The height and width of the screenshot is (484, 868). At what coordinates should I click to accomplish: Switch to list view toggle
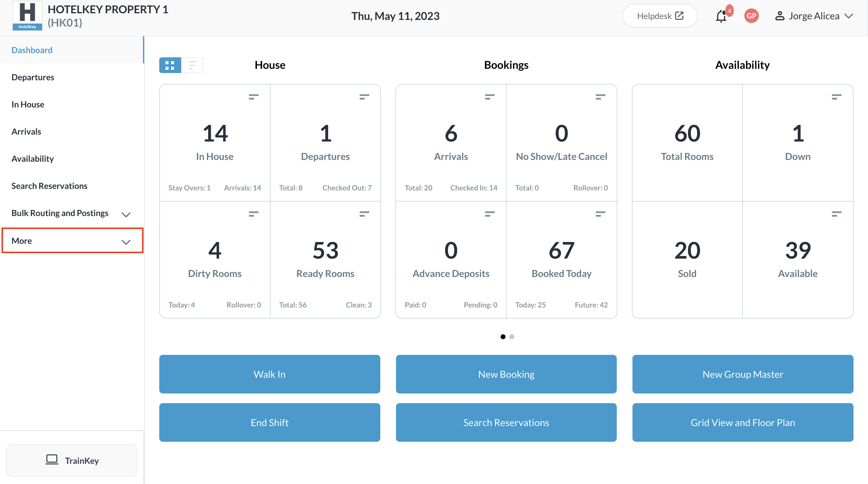coord(192,65)
